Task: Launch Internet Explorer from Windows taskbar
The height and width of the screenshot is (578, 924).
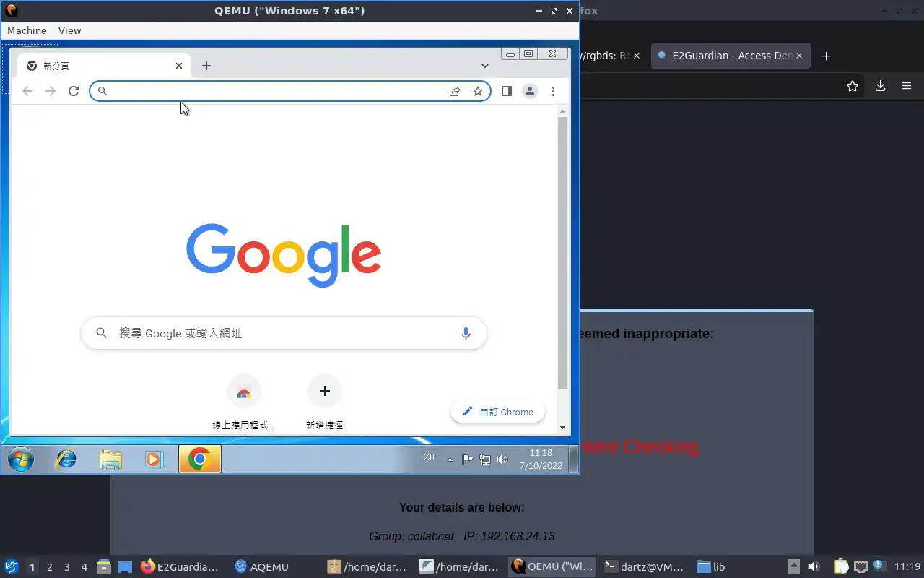Action: pyautogui.click(x=66, y=460)
